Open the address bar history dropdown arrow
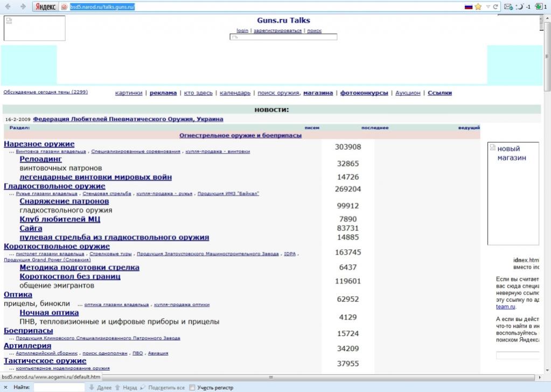Screen dimensions: 551x392 click(x=488, y=6)
